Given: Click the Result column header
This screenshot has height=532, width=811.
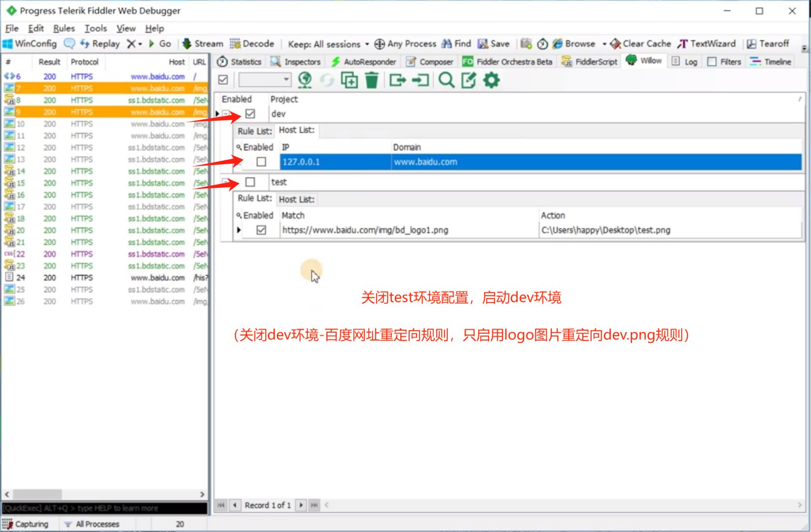Looking at the screenshot, I should point(49,62).
